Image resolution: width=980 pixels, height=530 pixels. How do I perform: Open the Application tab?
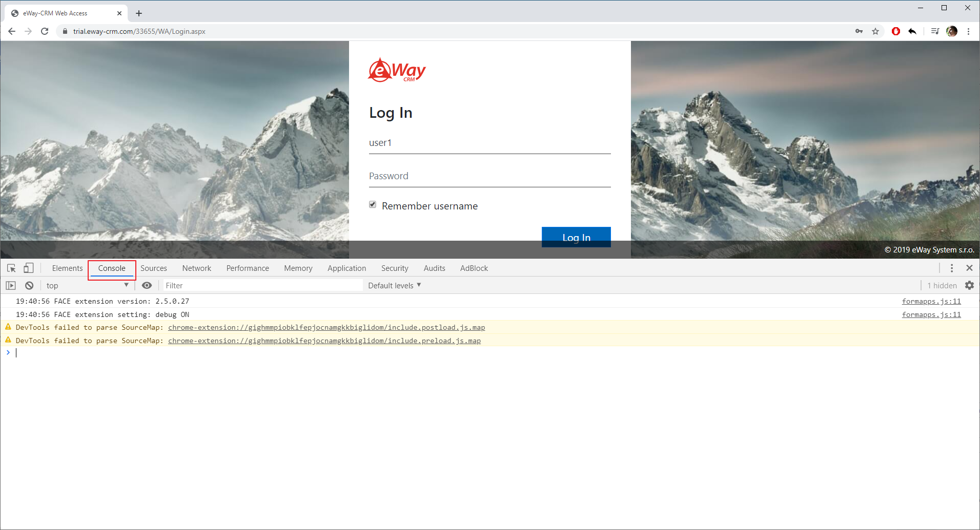(x=347, y=268)
